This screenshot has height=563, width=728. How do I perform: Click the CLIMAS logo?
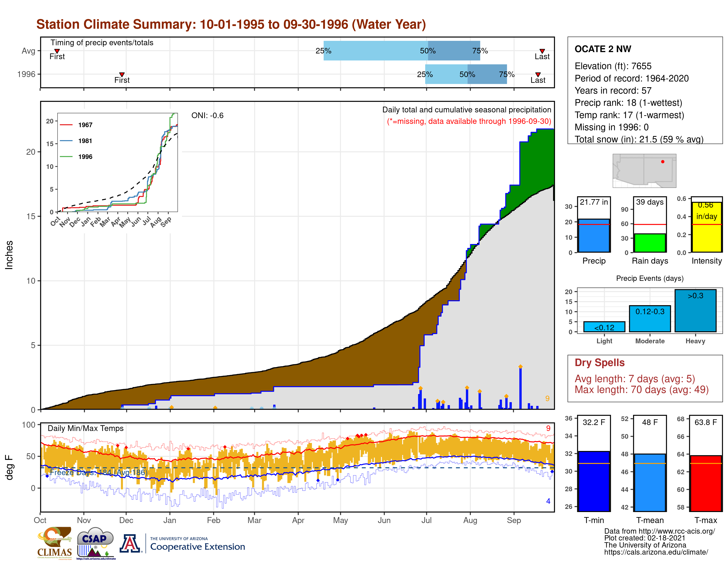(x=54, y=543)
